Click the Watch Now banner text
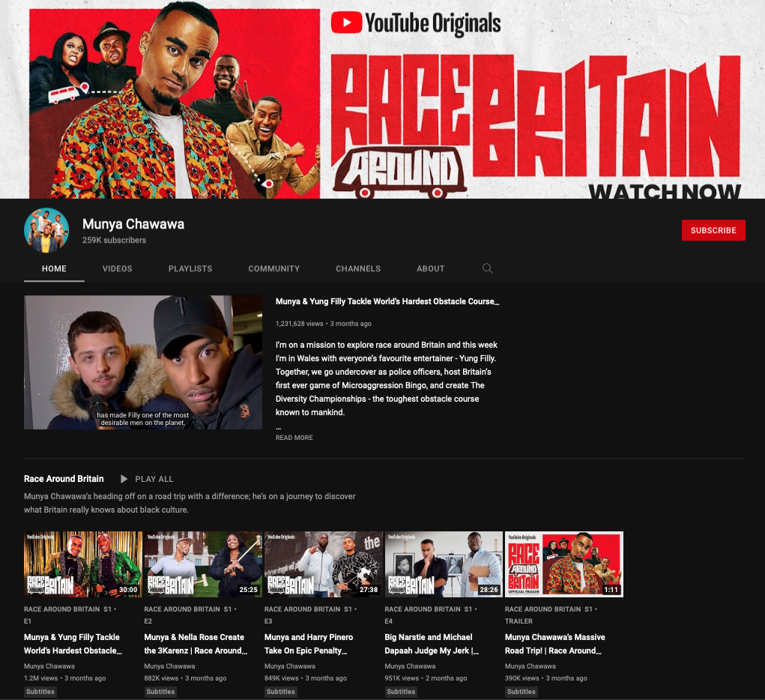This screenshot has width=765, height=700. tap(665, 192)
